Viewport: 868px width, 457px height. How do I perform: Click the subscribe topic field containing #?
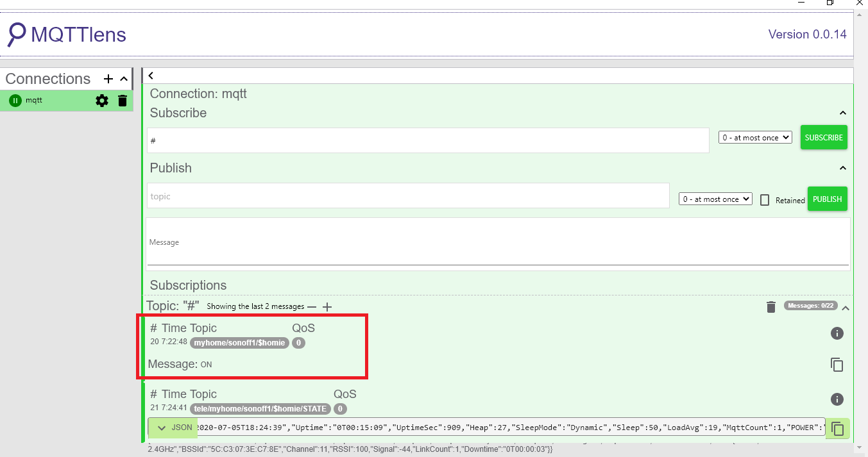428,140
